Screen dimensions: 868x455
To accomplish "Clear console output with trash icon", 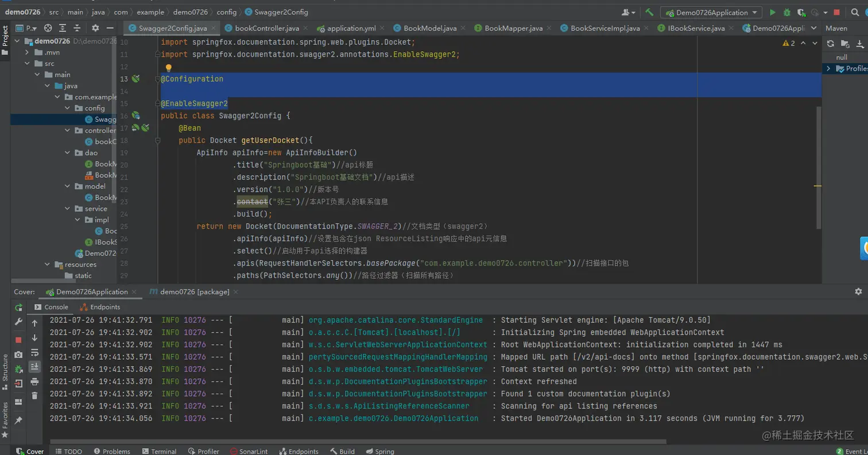I will (34, 396).
